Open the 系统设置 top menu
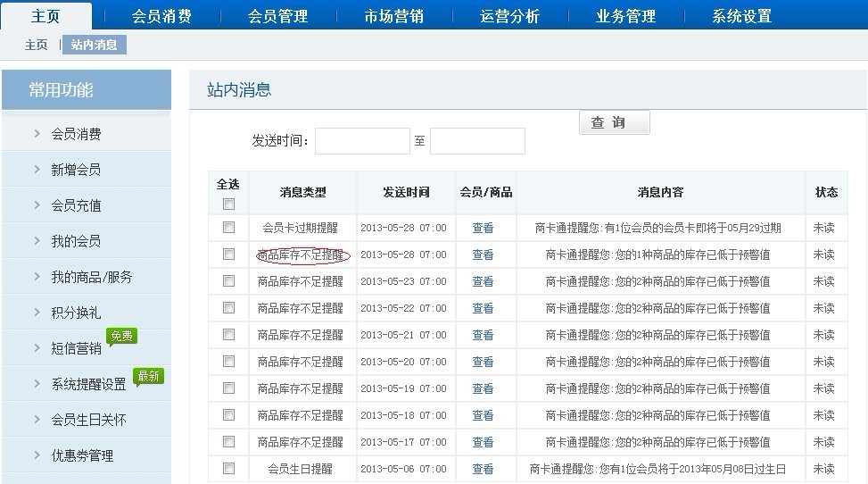 tap(741, 16)
